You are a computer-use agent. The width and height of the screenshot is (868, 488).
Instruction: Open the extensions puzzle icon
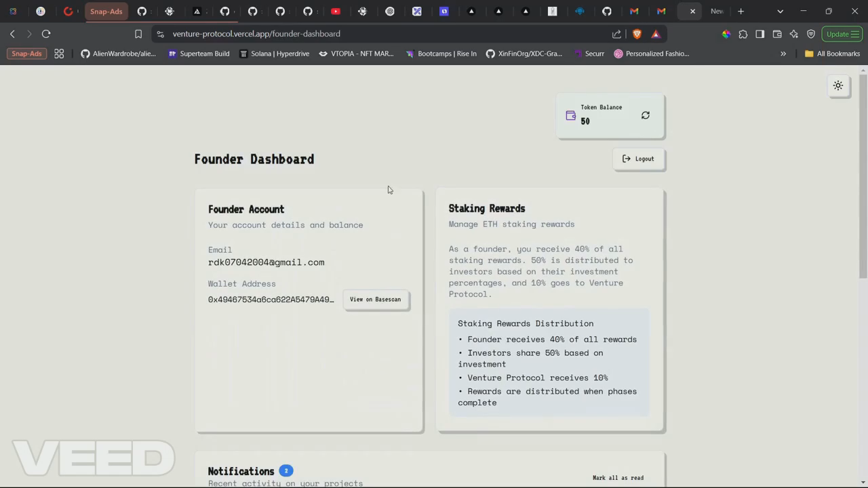click(743, 34)
